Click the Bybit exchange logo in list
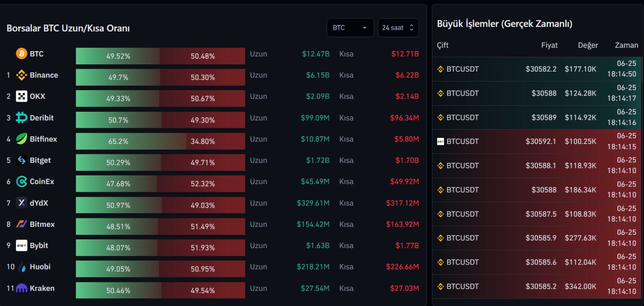Screen dimensions: 644x306 click(21, 245)
